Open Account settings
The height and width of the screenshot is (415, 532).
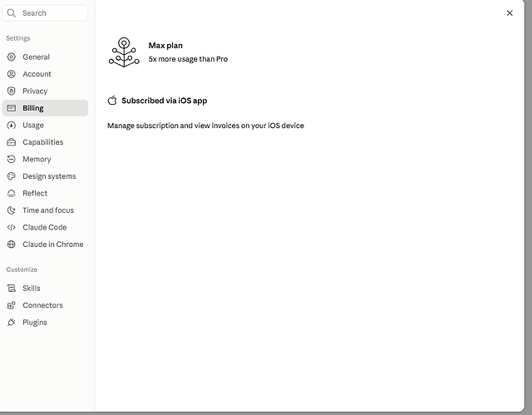click(45, 74)
